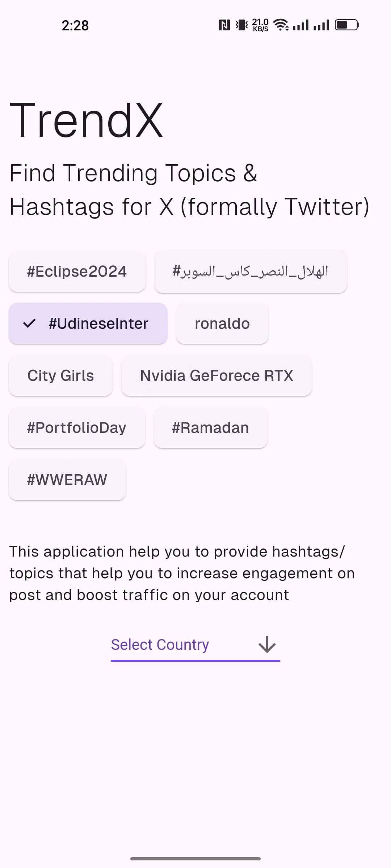Choose the Nvidia GeForece RTX chip
Image resolution: width=391 pixels, height=868 pixels.
(216, 375)
